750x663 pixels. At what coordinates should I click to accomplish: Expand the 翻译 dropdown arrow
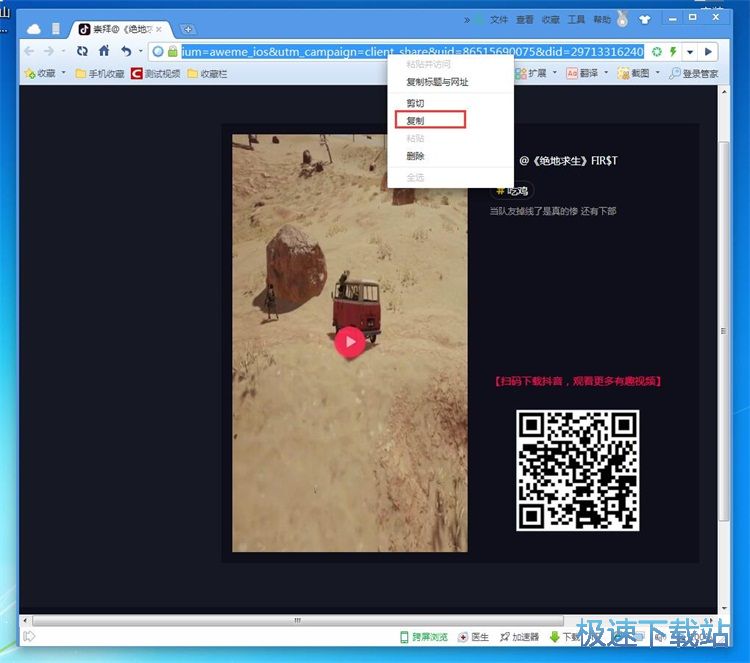pyautogui.click(x=606, y=73)
